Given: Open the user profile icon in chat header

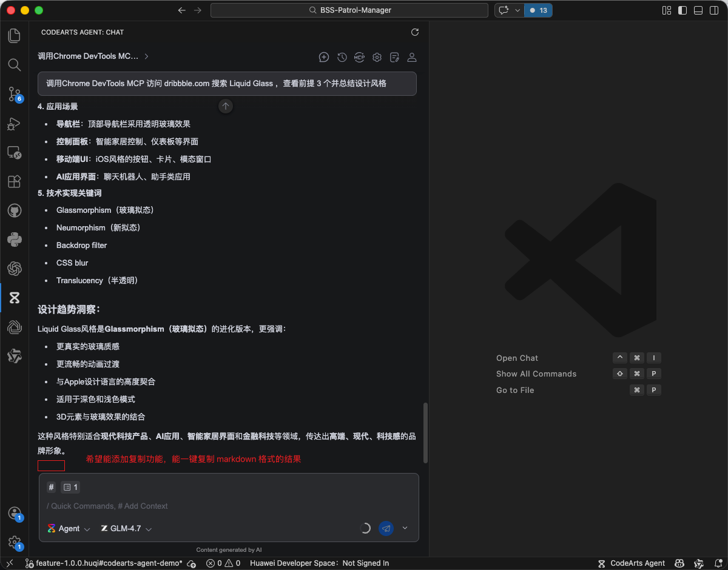Looking at the screenshot, I should coord(412,57).
